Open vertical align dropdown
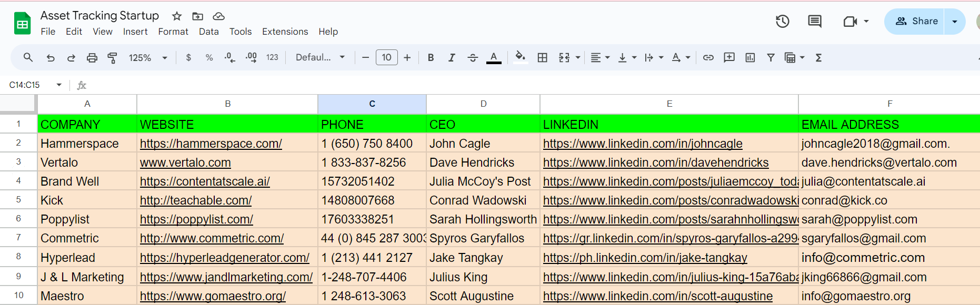This screenshot has height=305, width=980. (627, 58)
